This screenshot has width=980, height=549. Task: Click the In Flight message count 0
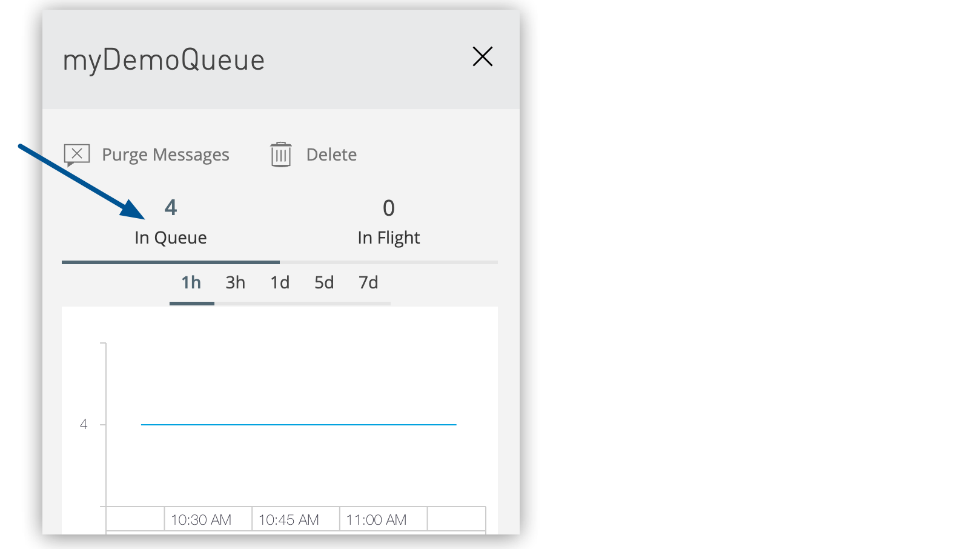pos(389,208)
